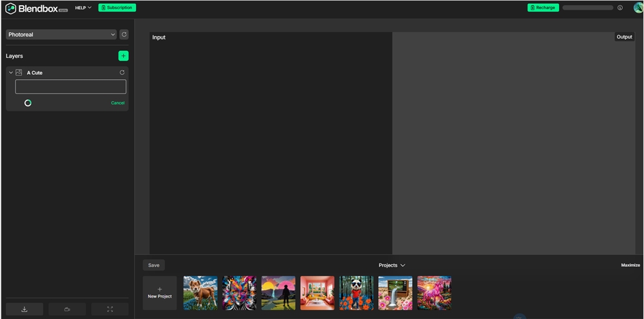Screen dimensions: 644x319
Task: Open the HELP menu
Action: coord(83,8)
